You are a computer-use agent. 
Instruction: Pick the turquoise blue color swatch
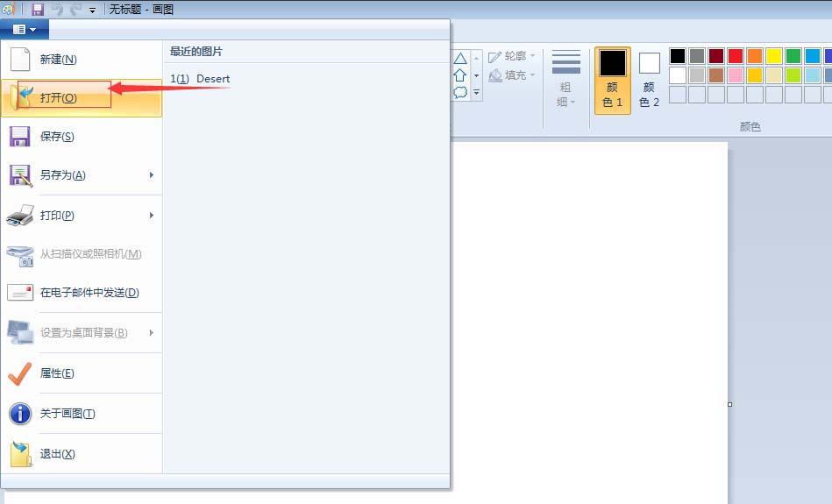pos(813,56)
